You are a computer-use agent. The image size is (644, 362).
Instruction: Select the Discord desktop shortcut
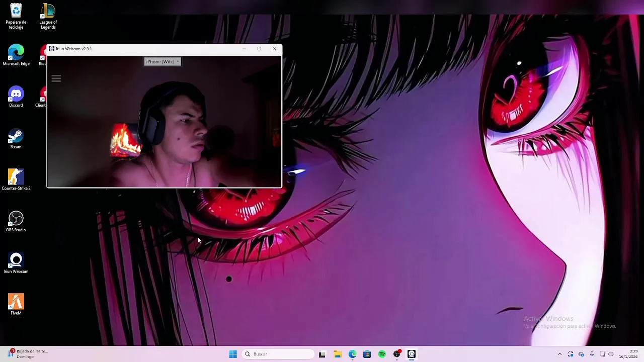[x=16, y=97]
